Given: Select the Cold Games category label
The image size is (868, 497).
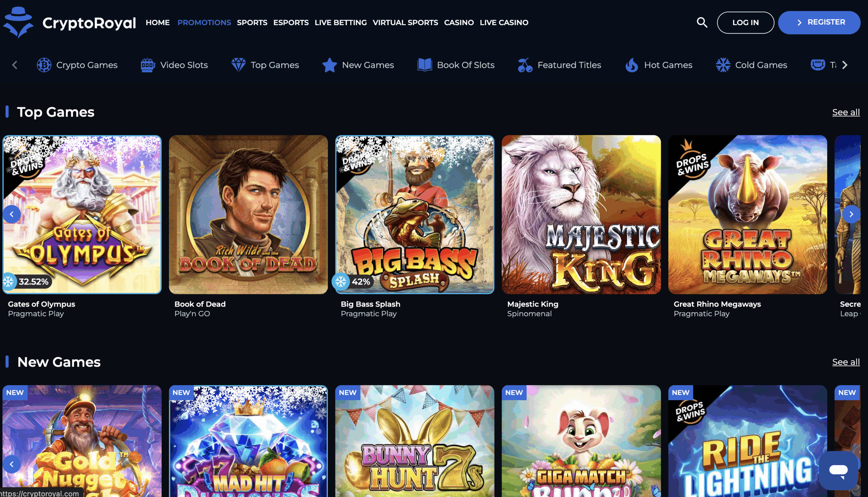Looking at the screenshot, I should [x=761, y=65].
